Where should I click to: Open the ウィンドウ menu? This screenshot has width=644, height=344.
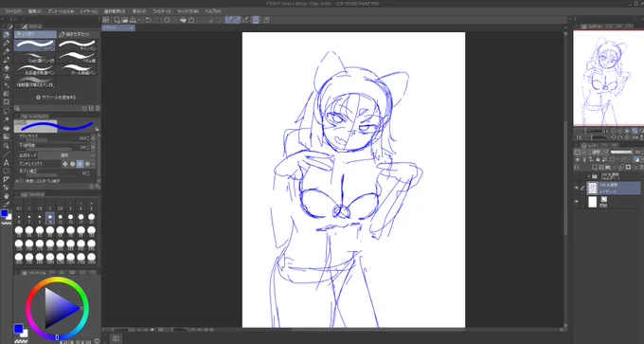[x=188, y=11]
